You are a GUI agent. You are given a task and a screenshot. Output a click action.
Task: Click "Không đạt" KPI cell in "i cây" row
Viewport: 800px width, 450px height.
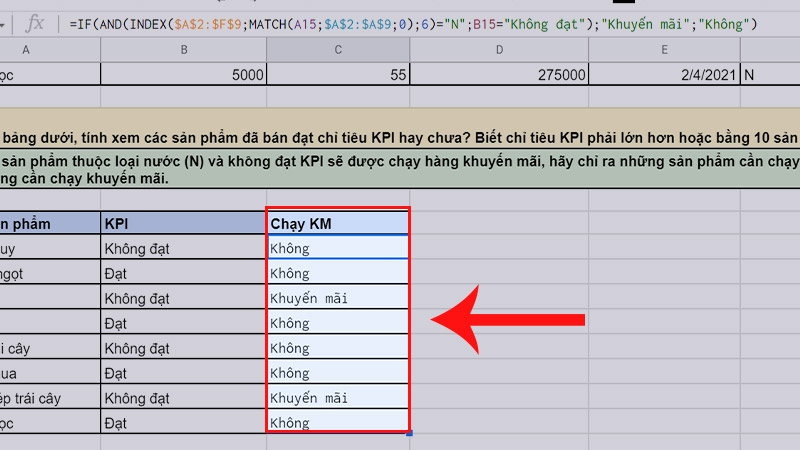coord(184,348)
